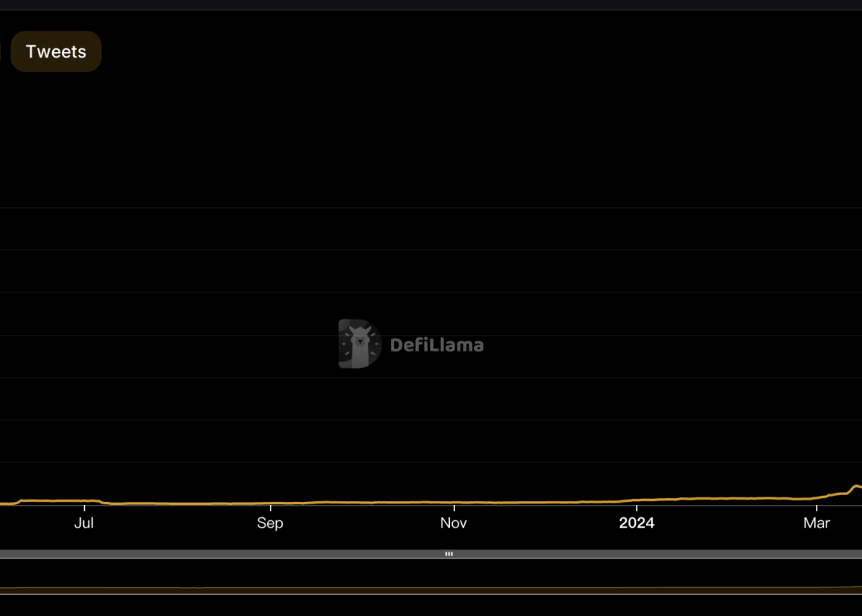Expand the 2024 axis tick marker

point(637,508)
